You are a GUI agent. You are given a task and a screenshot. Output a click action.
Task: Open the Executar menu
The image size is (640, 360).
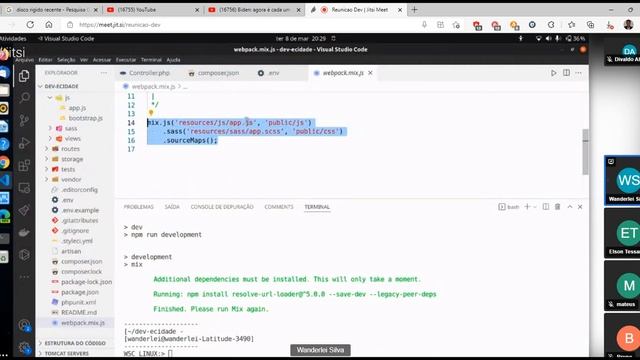pyautogui.click(x=126, y=60)
